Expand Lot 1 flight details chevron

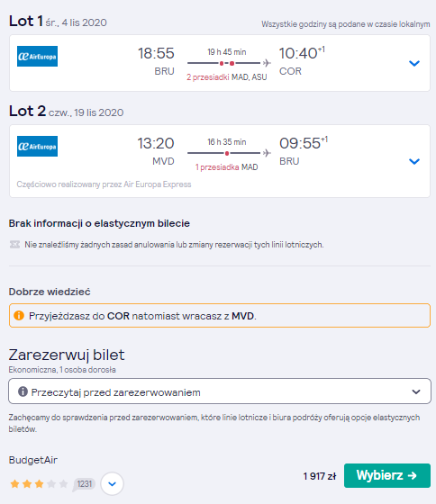414,63
